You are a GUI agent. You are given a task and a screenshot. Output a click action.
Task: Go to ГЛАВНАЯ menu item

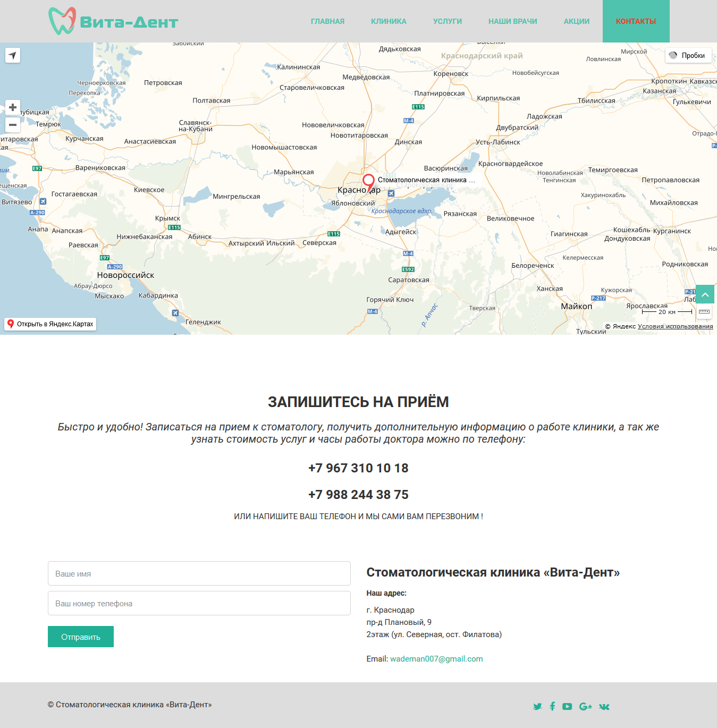[x=327, y=21]
